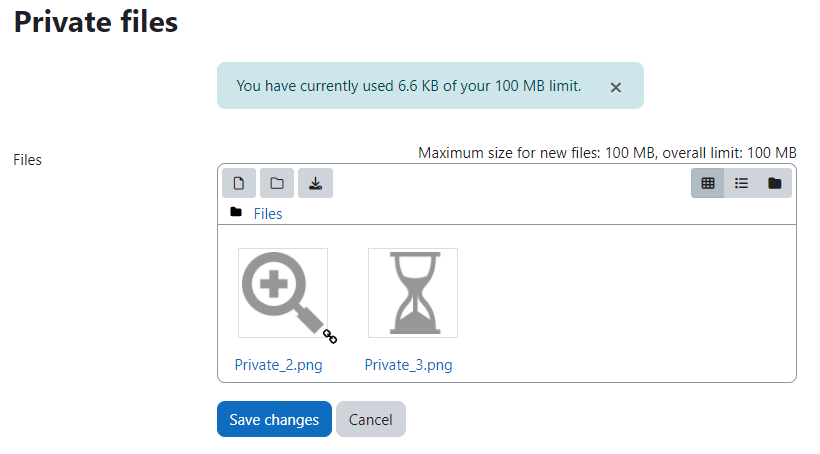Click the Add file icon
The width and height of the screenshot is (820, 454).
[239, 183]
